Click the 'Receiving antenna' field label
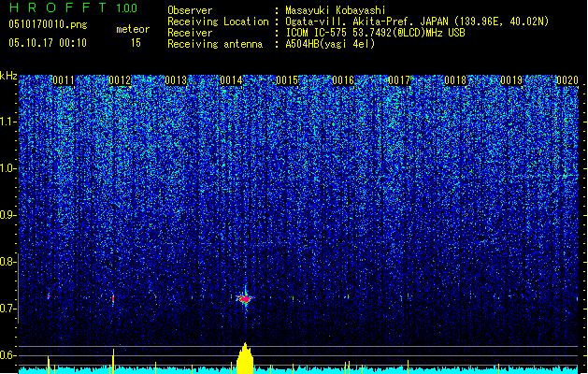 (x=215, y=44)
